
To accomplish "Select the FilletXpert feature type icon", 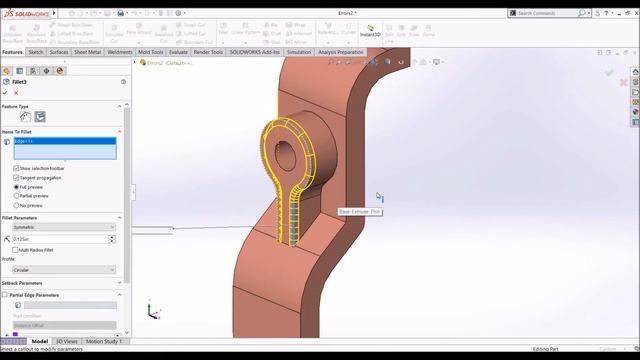I will [40, 117].
